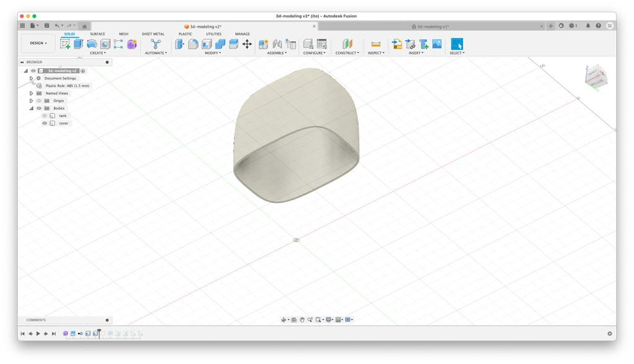The image size is (634, 364).
Task: Add a new design tab
Action: 550,26
